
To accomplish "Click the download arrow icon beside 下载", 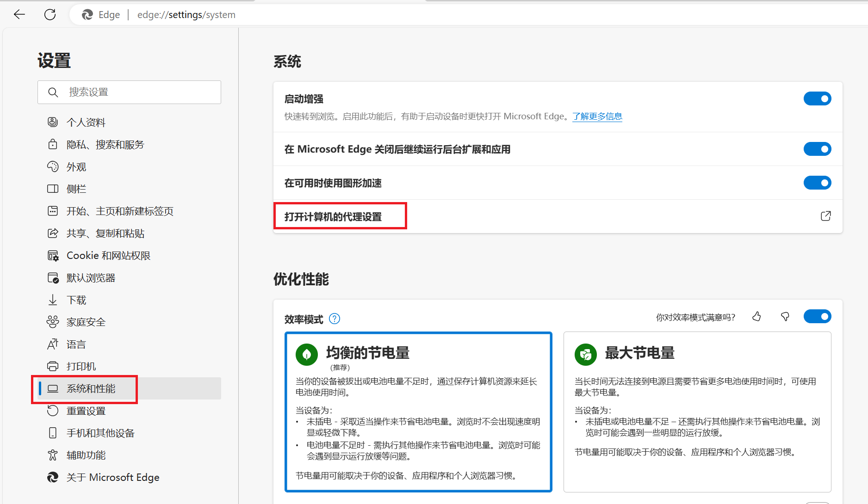I will click(x=53, y=300).
